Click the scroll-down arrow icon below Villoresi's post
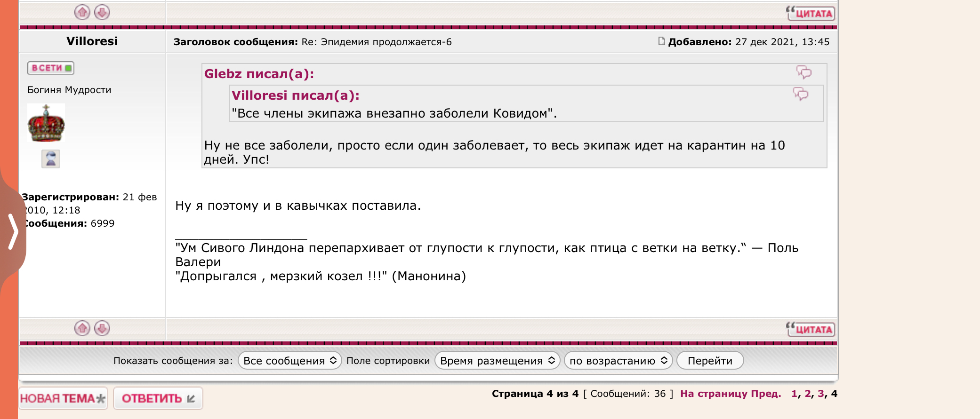The height and width of the screenshot is (419, 980). (x=102, y=328)
